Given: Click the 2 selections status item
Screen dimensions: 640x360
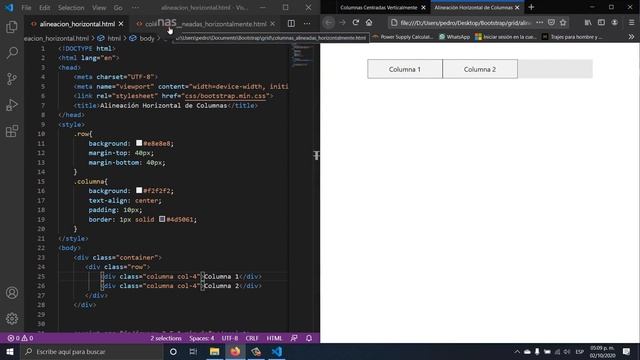Looking at the screenshot, I should click(166, 338).
